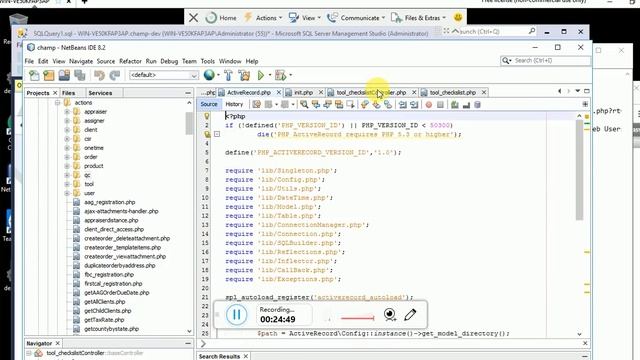Click the recording webcam icon

[390, 315]
